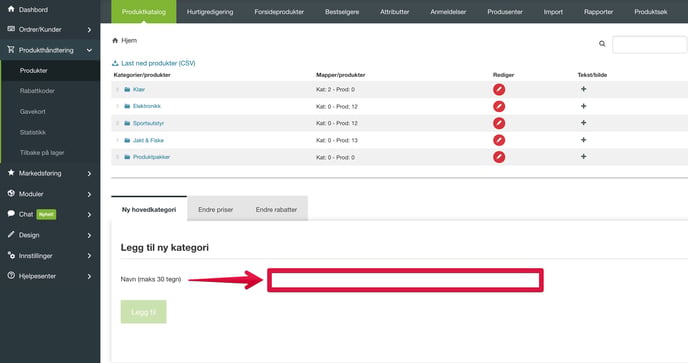The width and height of the screenshot is (688, 363).
Task: Open the Jakt & Fiske category link
Action: tap(148, 140)
